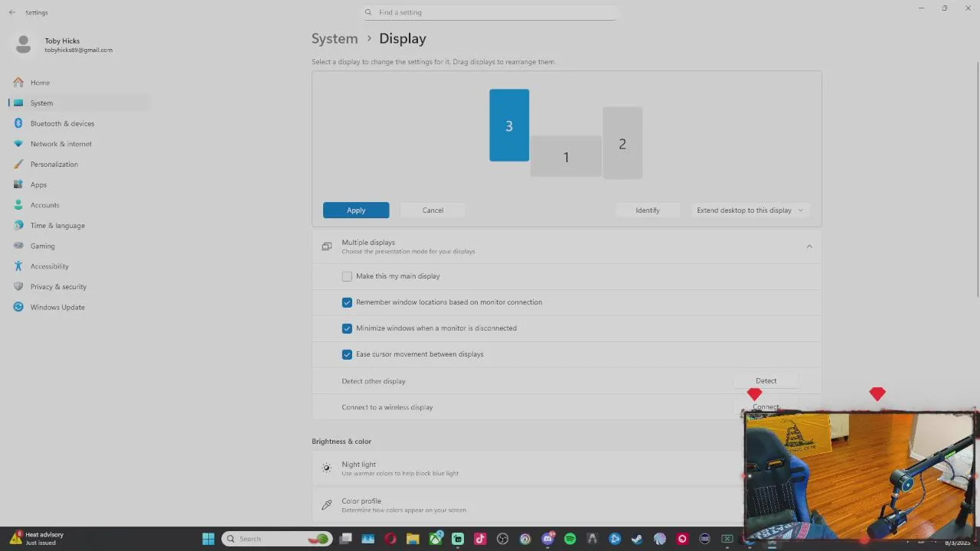980x551 pixels.
Task: Click the Identify button
Action: 647,210
